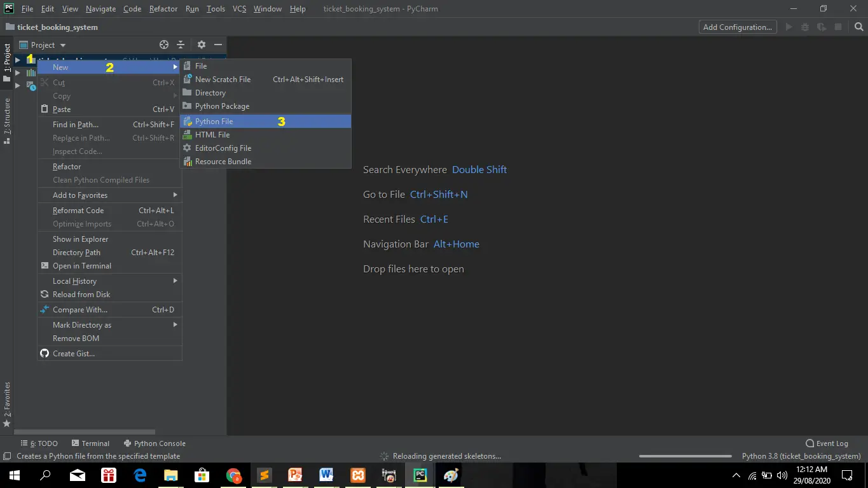
Task: Open the Terminal tool window
Action: point(91,443)
